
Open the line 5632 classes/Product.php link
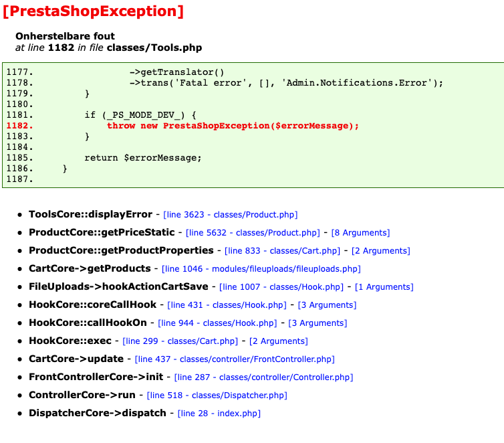pos(253,233)
